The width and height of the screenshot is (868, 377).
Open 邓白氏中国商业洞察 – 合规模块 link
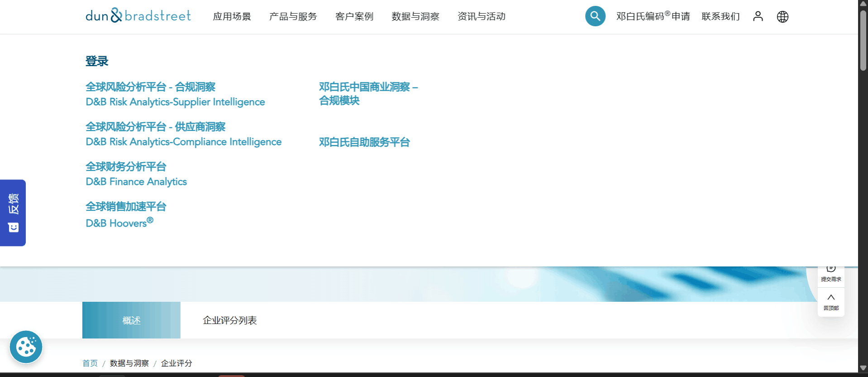[x=368, y=93]
